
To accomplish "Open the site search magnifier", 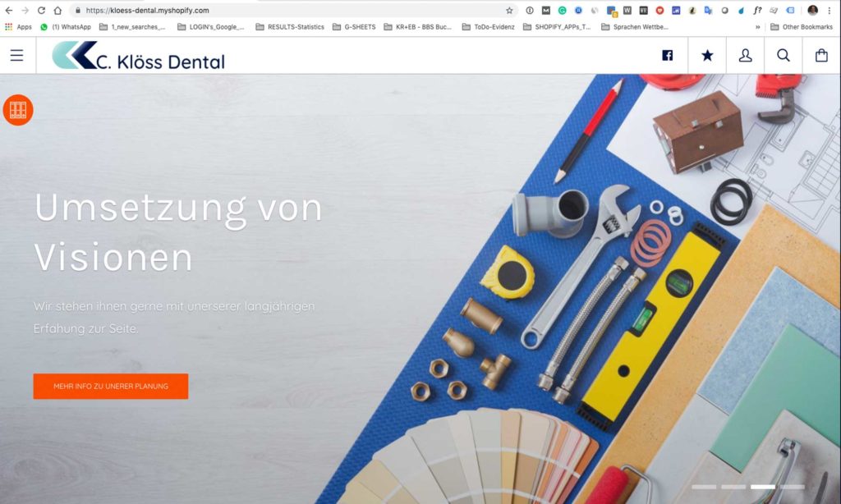I will pos(783,55).
